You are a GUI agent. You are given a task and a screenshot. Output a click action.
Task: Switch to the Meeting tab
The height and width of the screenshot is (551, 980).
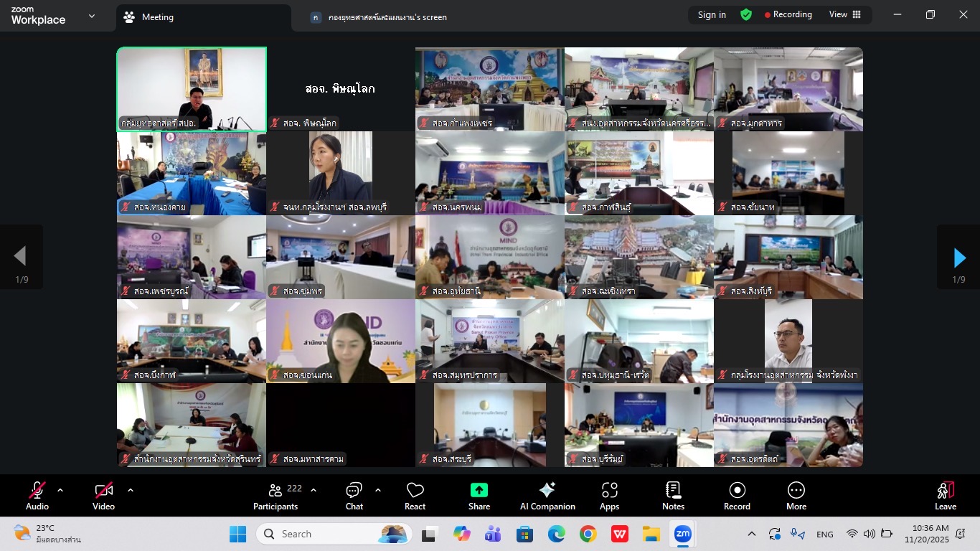click(x=157, y=17)
